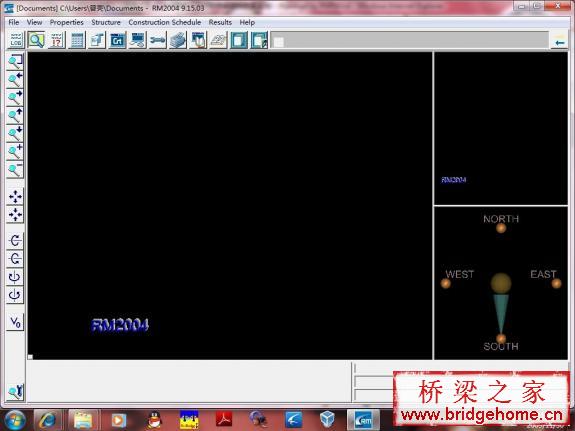The image size is (575, 431).
Task: Open the Results menu
Action: [x=220, y=22]
